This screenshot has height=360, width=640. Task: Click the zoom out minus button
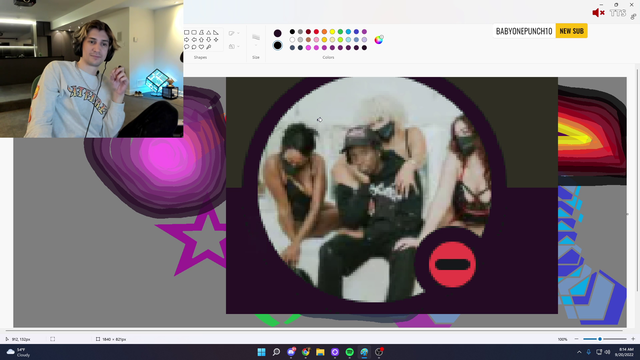pyautogui.click(x=576, y=339)
